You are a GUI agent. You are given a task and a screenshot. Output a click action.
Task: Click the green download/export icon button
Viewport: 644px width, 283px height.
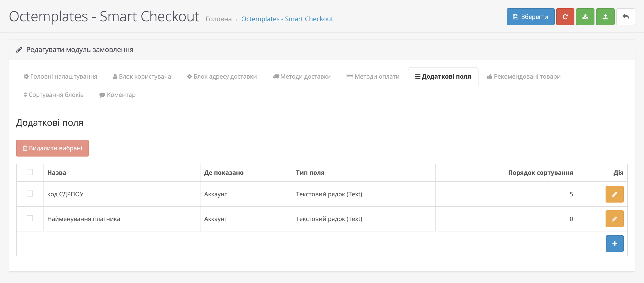pyautogui.click(x=585, y=17)
